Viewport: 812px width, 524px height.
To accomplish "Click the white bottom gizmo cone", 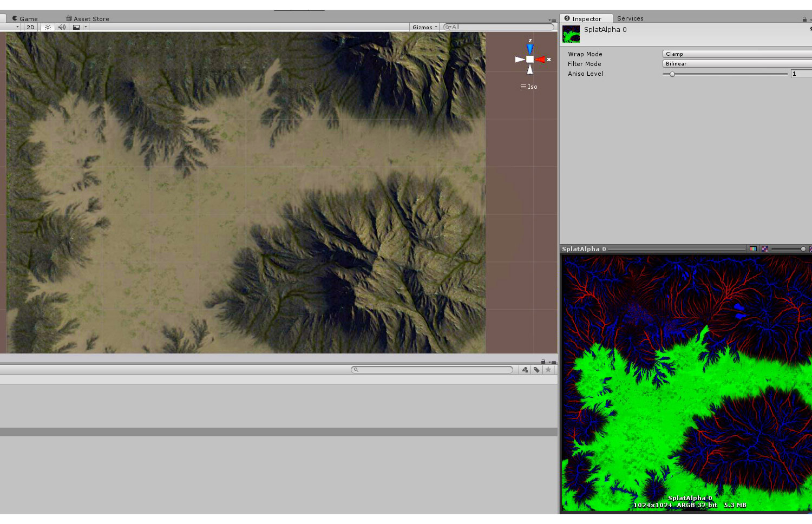I will (530, 69).
